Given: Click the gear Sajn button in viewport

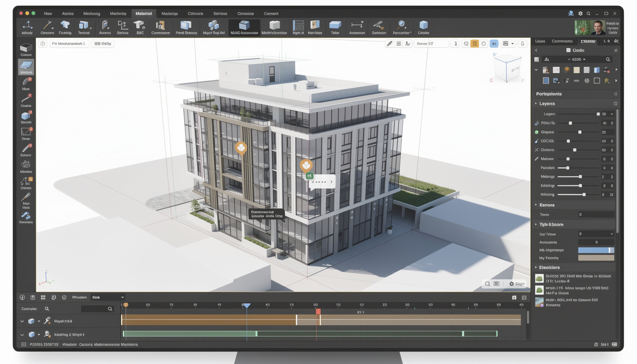Looking at the screenshot, I should (517, 284).
